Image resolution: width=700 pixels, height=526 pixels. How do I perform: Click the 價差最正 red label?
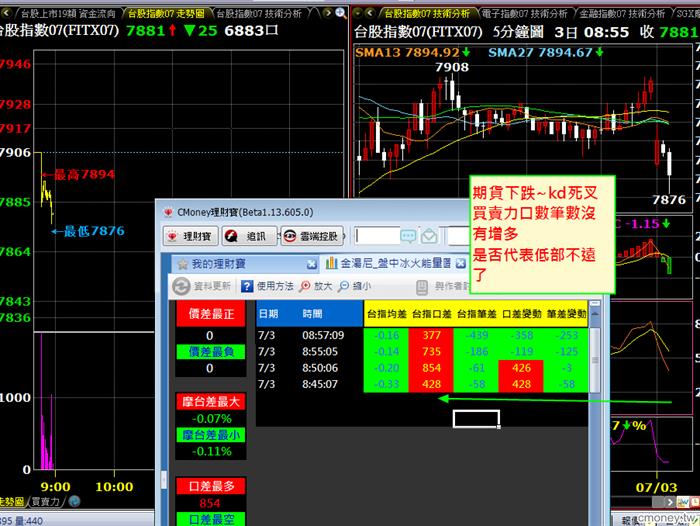coord(211,314)
